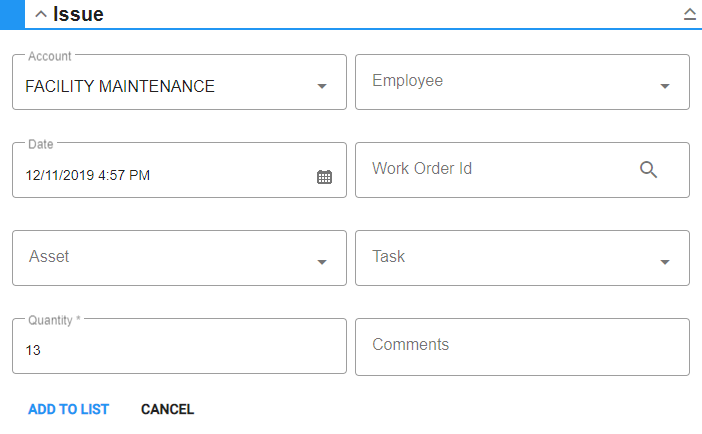
Task: Click into the Comments field
Action: coord(520,346)
